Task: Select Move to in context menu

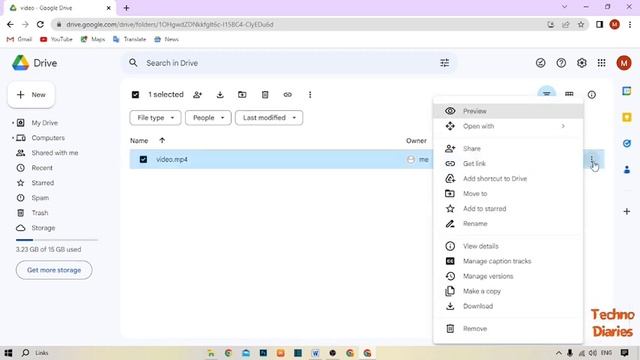Action: pos(508,193)
